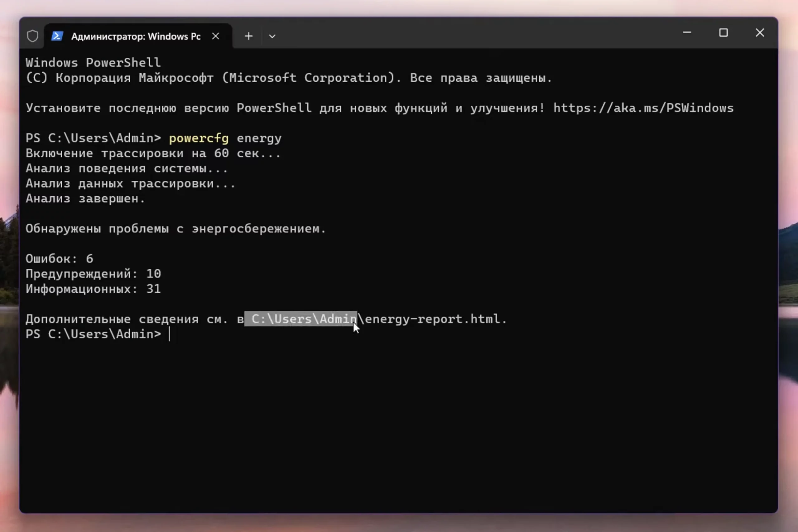
Task: Click the "Информационных: 31" output line
Action: tap(93, 289)
